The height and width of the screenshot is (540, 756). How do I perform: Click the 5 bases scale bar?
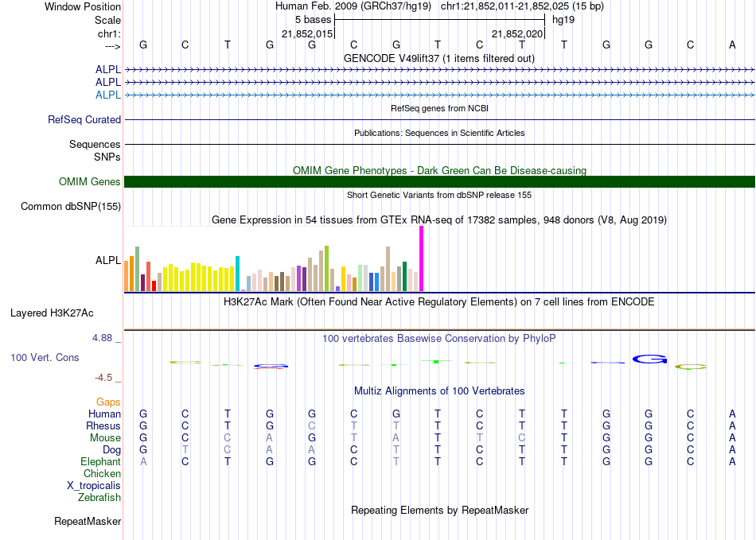coord(439,18)
